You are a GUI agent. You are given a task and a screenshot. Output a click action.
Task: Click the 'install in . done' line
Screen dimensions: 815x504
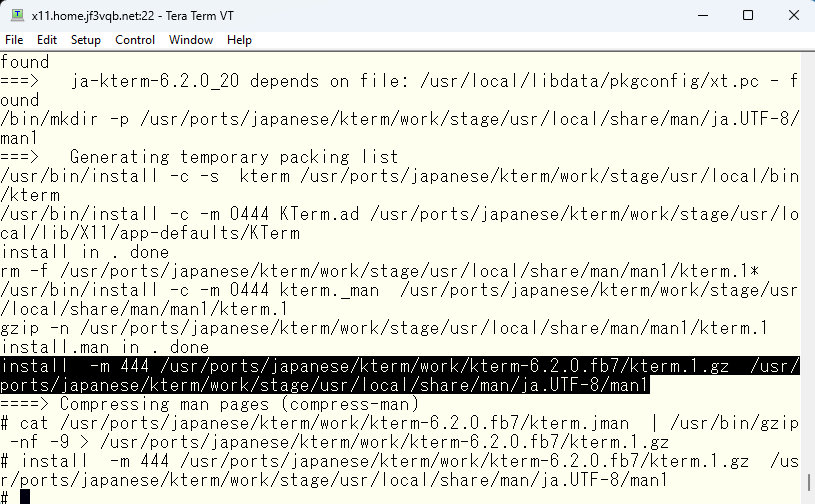point(85,252)
